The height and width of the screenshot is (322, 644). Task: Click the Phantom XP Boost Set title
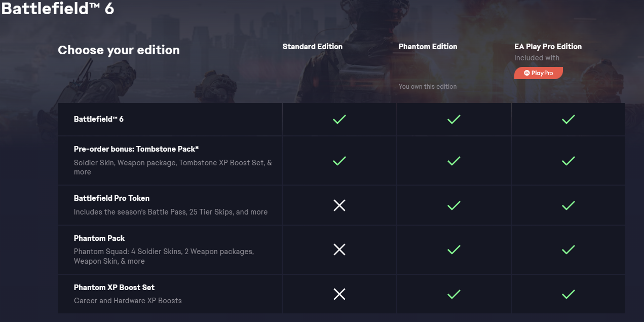[114, 288]
